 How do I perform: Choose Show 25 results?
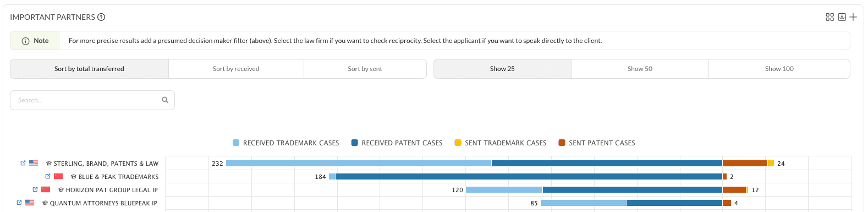[502, 69]
